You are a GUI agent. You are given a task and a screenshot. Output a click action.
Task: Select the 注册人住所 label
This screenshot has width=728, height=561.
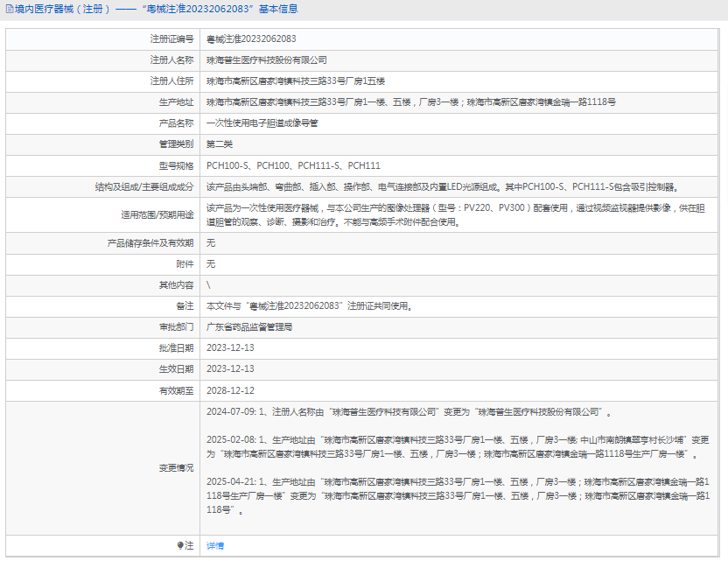(171, 81)
